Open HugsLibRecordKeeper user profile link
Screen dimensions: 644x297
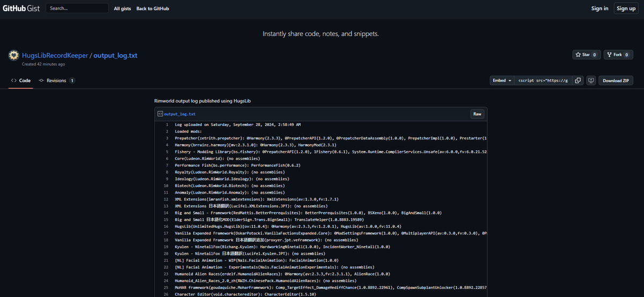click(55, 55)
